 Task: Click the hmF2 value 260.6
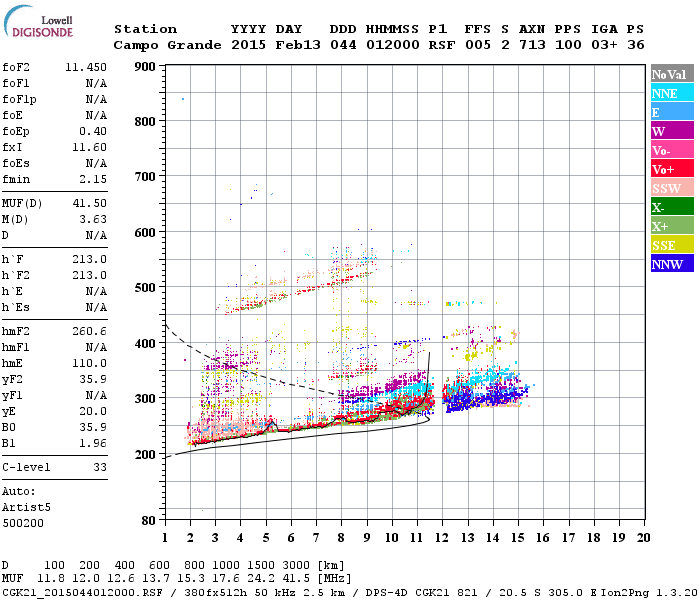click(x=89, y=331)
